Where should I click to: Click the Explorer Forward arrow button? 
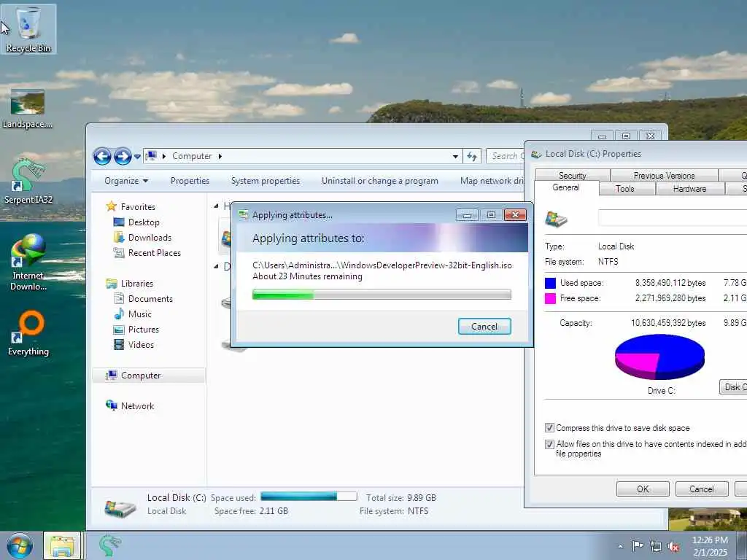(123, 156)
